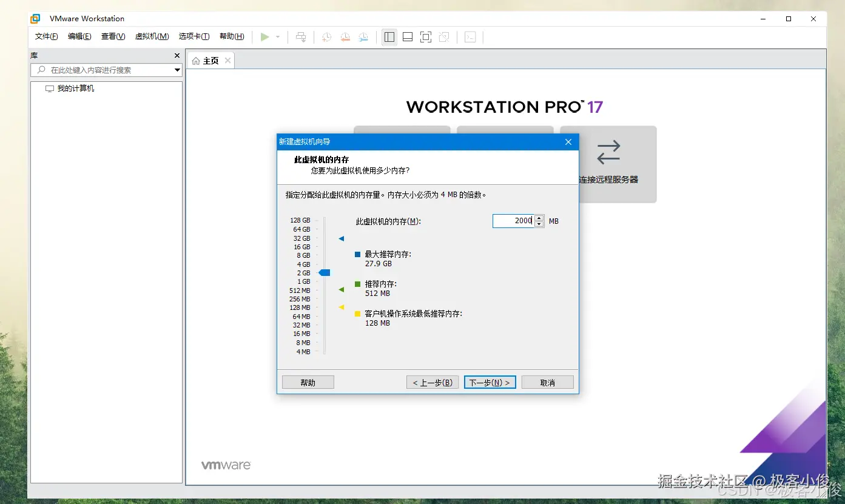Click the 8 MB scale label

coord(303,343)
